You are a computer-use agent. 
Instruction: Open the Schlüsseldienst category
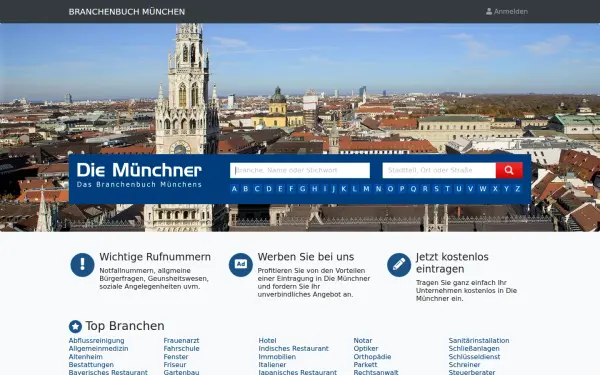[474, 357]
